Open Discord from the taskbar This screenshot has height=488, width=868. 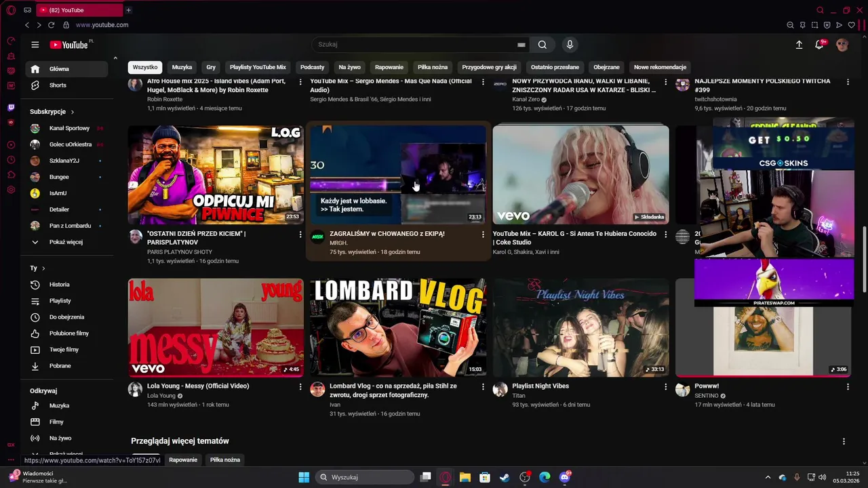(565, 477)
